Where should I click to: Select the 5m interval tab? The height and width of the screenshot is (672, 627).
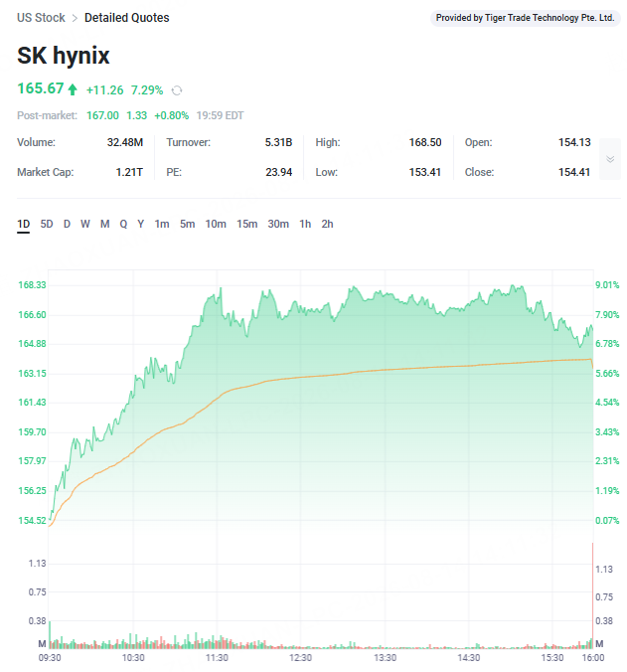pos(187,224)
